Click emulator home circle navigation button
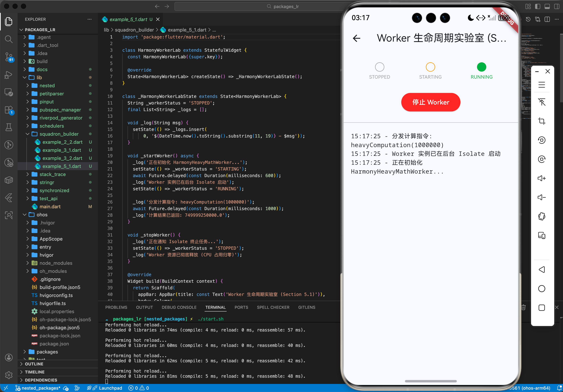Image resolution: width=563 pixels, height=392 pixels. (x=541, y=289)
